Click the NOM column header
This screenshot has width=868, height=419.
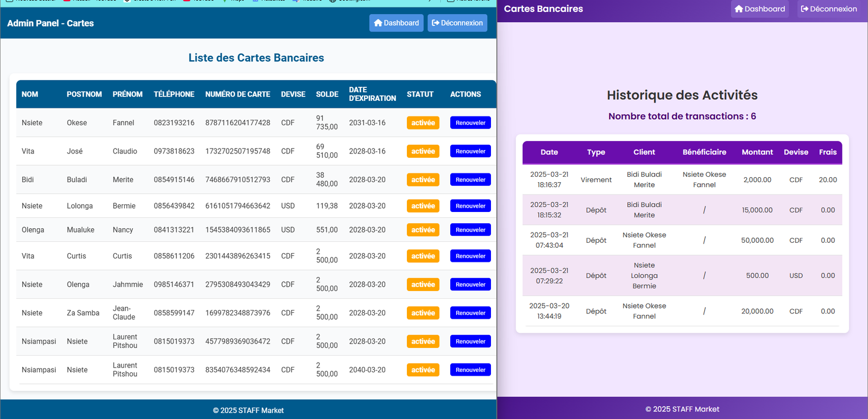[30, 94]
